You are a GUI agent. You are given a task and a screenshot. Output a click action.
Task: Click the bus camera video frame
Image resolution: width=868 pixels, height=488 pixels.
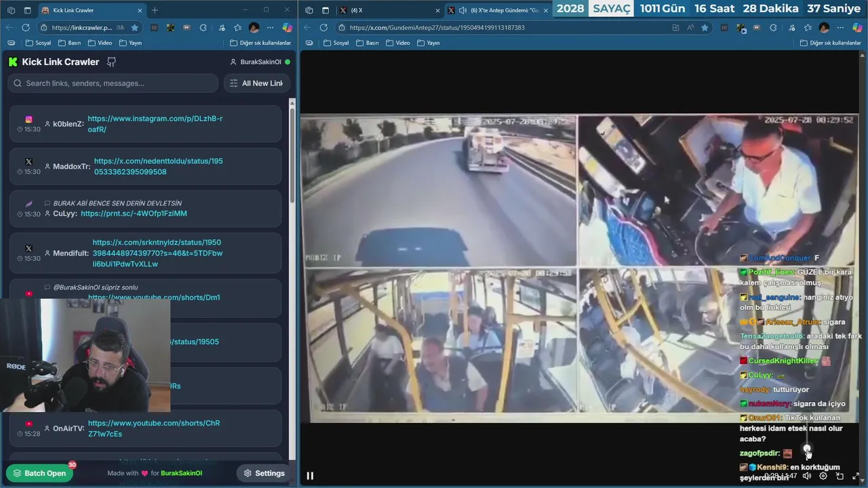[579, 268]
